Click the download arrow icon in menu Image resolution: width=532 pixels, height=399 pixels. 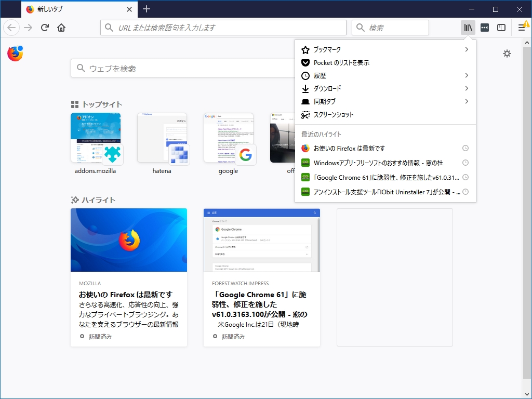pyautogui.click(x=305, y=88)
